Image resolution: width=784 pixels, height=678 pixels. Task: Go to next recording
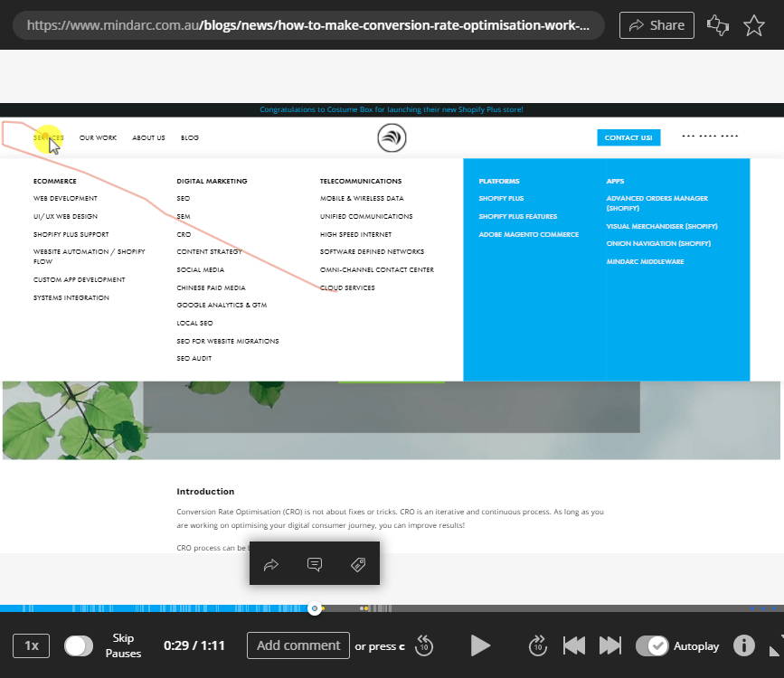point(610,645)
